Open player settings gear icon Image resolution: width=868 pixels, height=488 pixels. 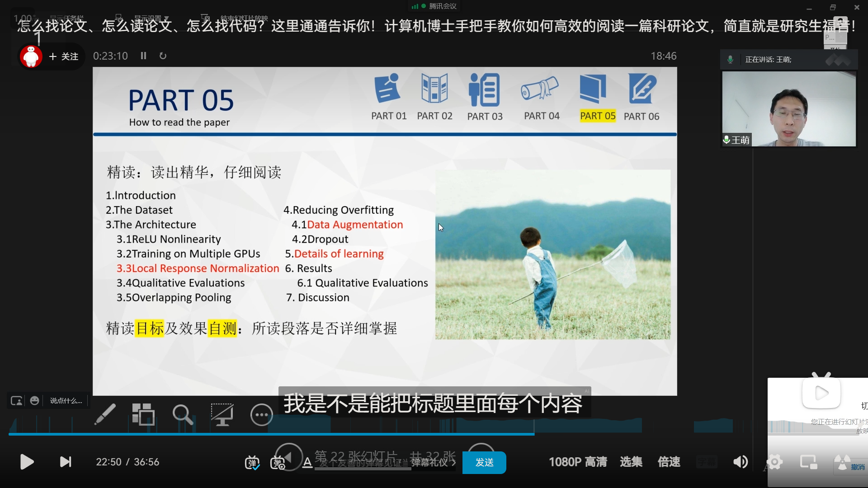click(x=774, y=462)
